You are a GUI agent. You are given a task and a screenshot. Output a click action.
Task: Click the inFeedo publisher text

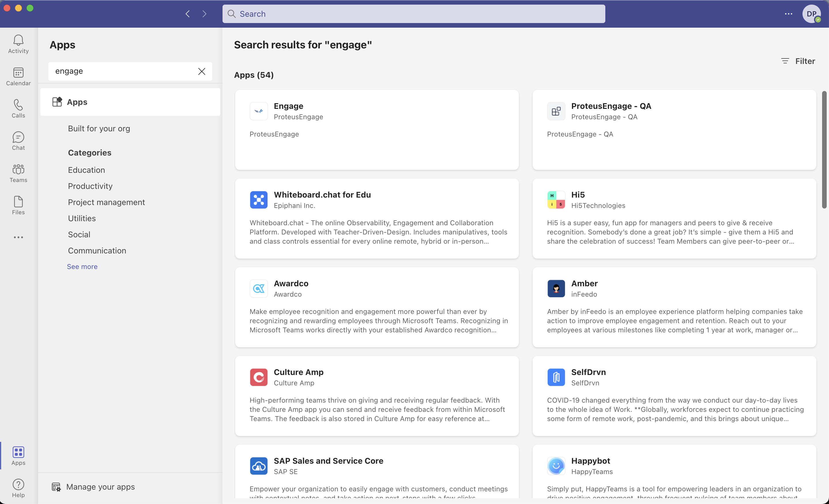pos(584,294)
